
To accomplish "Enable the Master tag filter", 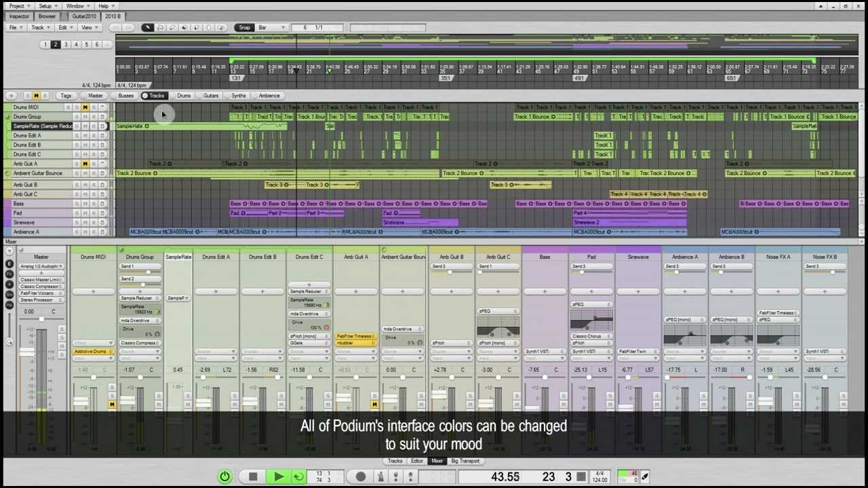I will (x=95, y=96).
